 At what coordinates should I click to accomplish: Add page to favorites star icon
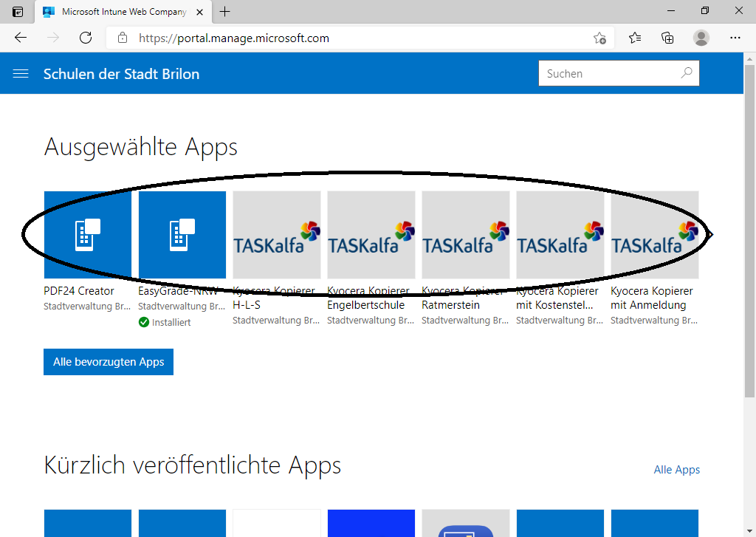point(599,38)
